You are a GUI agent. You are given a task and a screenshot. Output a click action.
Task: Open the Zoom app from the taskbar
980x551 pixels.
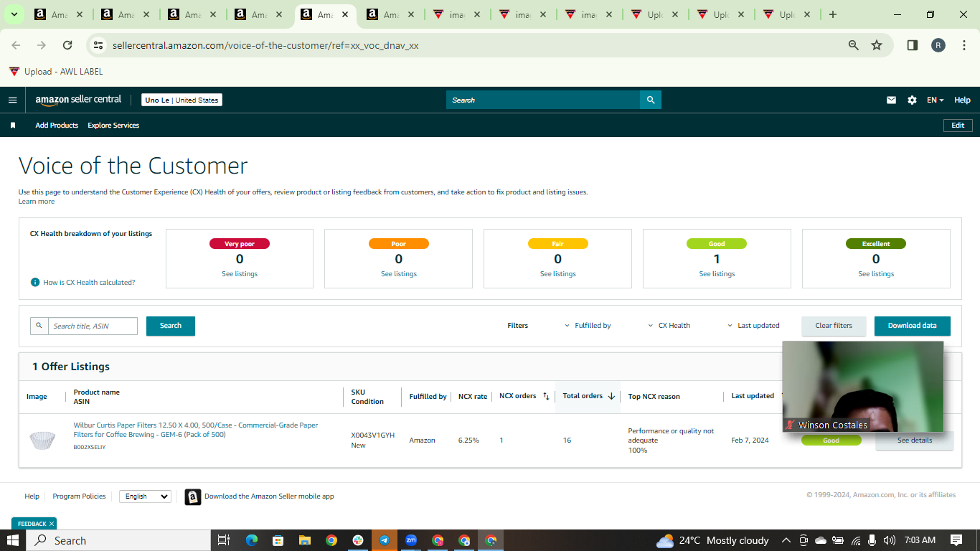click(411, 540)
